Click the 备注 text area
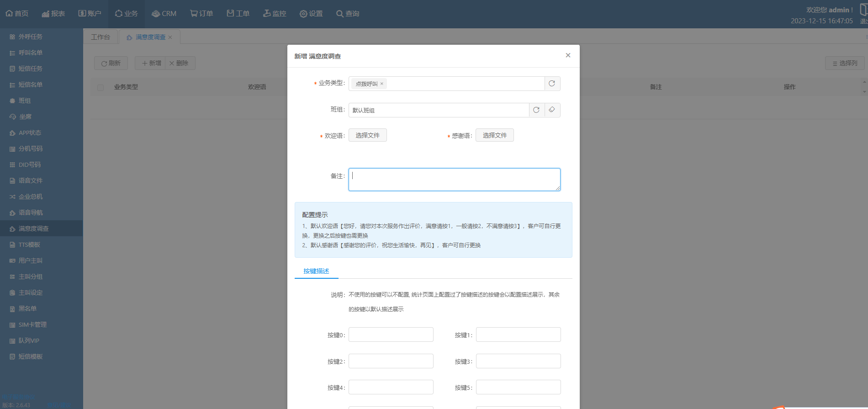Screen dimensions: 868x409 point(454,180)
